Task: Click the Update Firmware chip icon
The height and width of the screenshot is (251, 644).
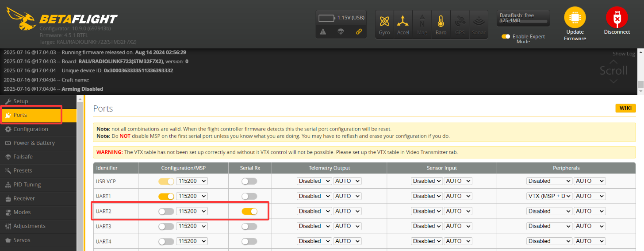Action: pos(575,18)
